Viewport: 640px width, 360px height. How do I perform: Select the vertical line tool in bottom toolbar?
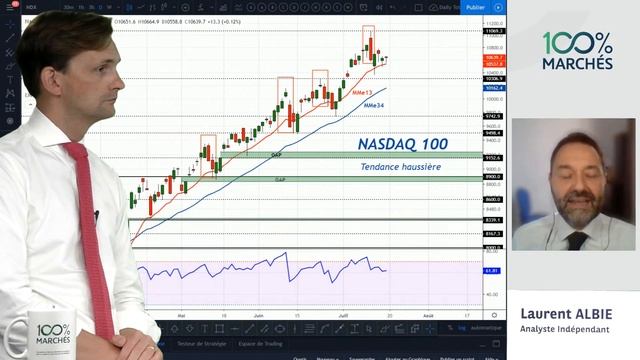tap(295, 329)
